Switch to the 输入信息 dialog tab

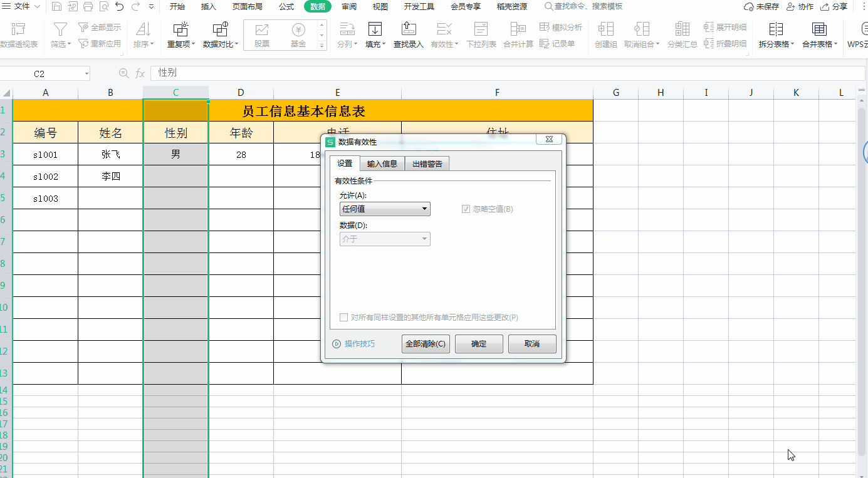click(x=382, y=164)
